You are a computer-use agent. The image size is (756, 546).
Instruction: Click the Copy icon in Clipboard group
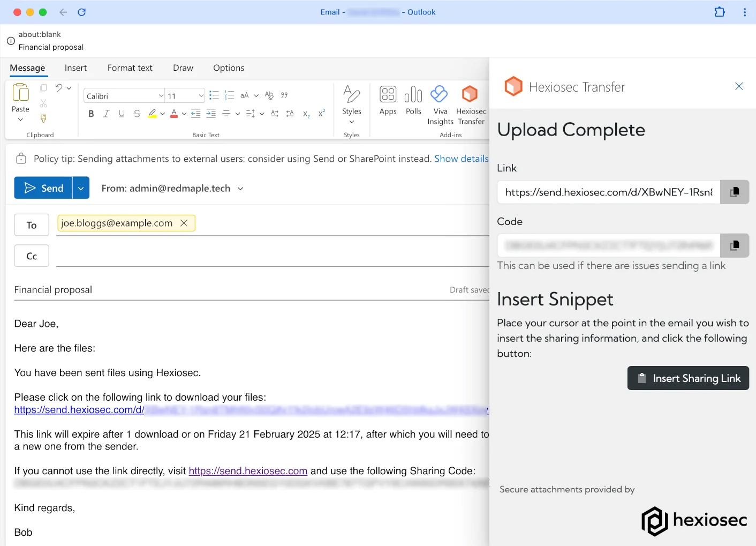point(43,88)
